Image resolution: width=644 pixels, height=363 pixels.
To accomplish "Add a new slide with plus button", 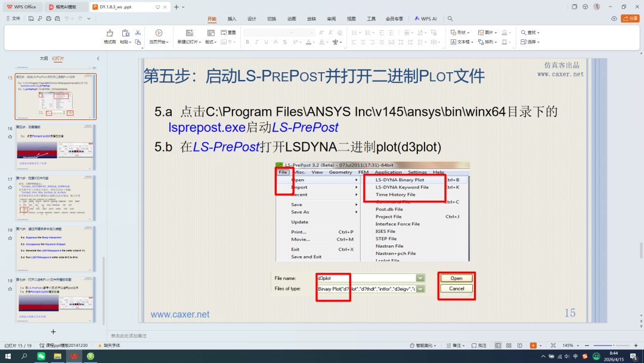I will (x=53, y=331).
